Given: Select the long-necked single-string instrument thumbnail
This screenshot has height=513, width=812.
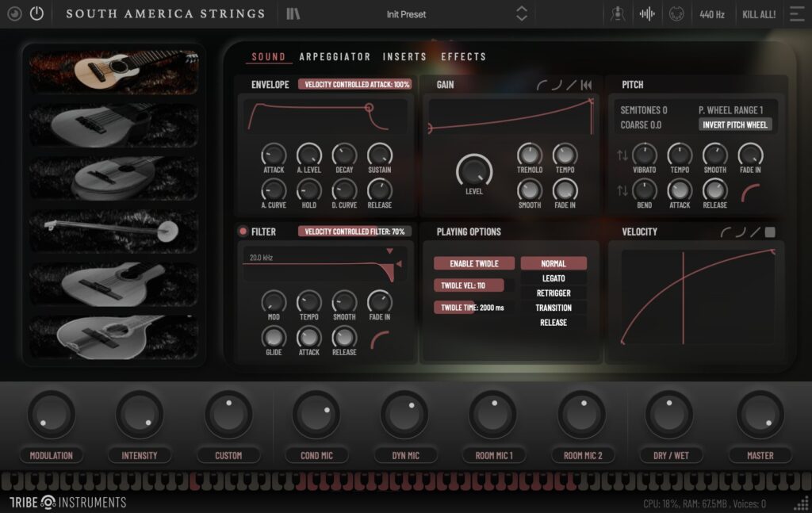Looking at the screenshot, I should 114,231.
